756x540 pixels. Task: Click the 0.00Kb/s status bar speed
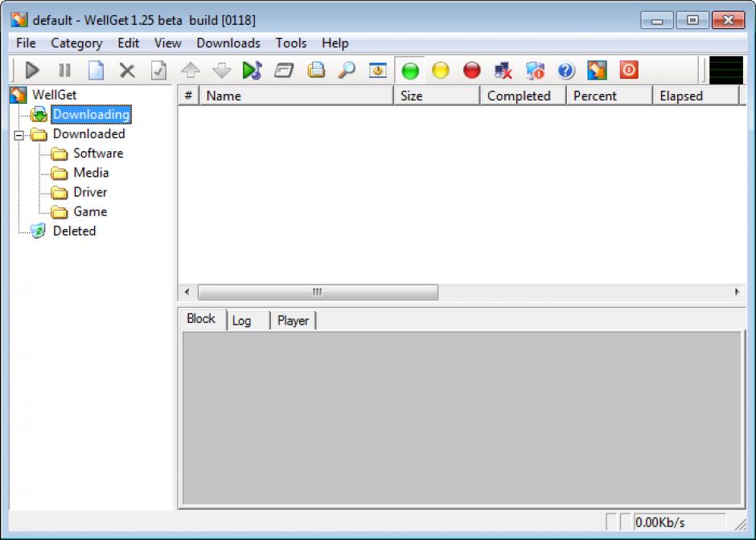680,522
